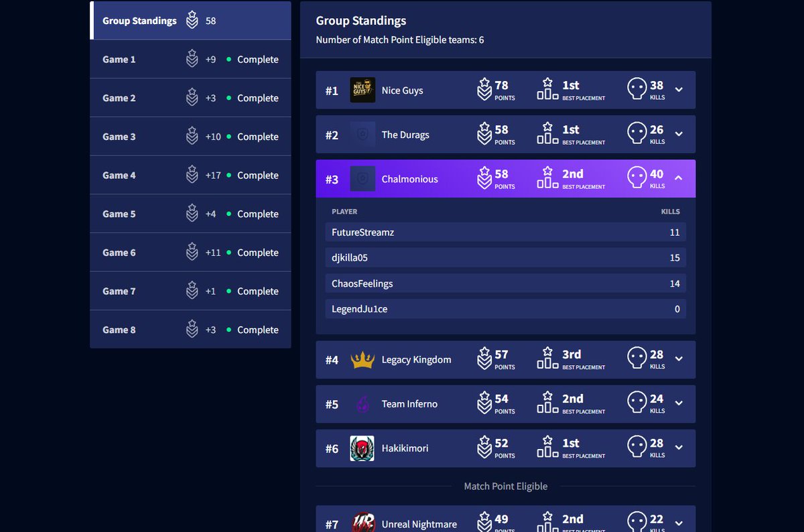Click Hakikimori skull kills icon
Viewport: 804px width, 532px height.
[x=636, y=447]
